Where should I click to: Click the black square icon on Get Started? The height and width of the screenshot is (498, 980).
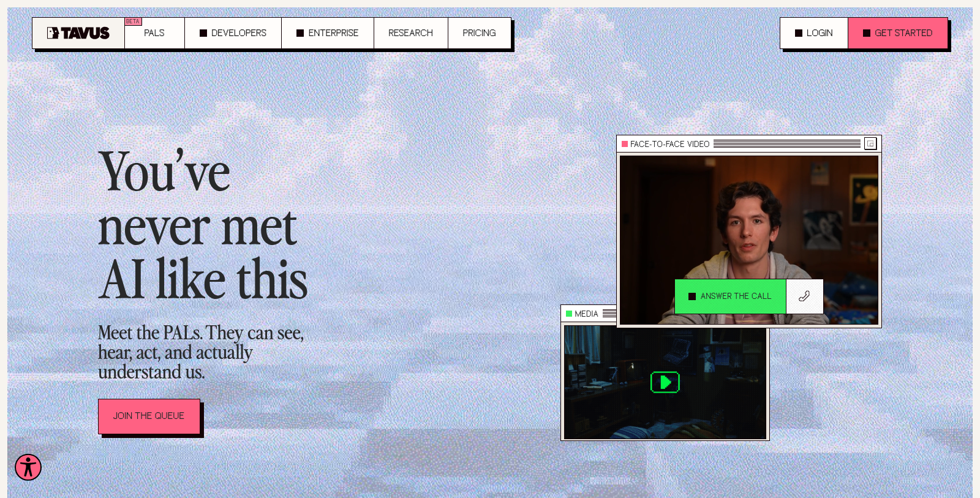(x=867, y=33)
